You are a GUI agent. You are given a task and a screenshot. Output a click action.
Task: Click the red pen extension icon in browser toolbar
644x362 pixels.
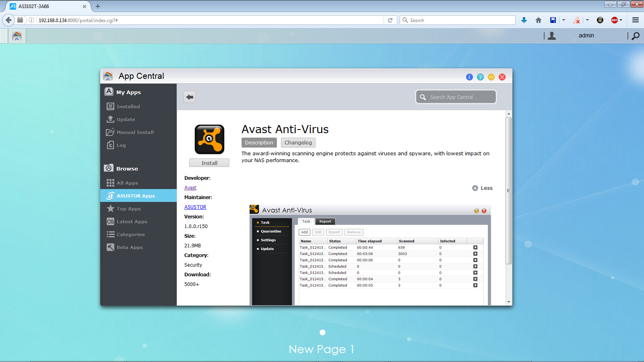577,20
